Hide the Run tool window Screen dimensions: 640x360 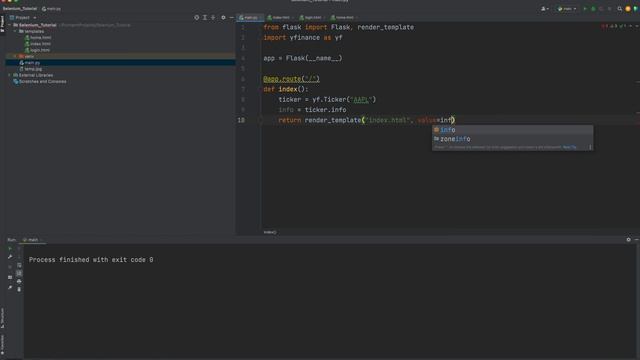click(636, 240)
